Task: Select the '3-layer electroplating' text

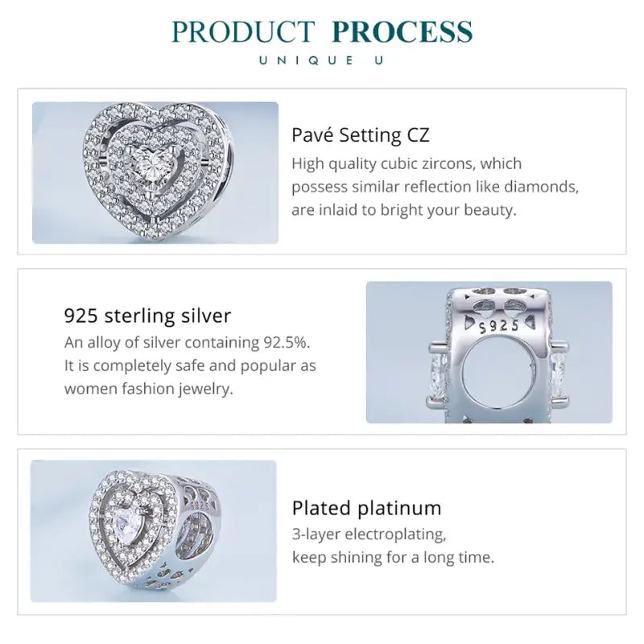Action: click(369, 535)
